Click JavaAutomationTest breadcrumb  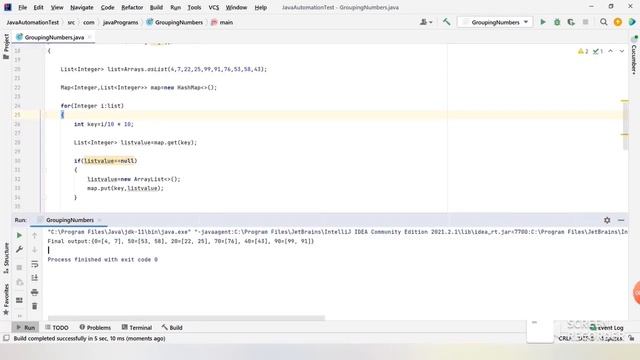[33, 22]
